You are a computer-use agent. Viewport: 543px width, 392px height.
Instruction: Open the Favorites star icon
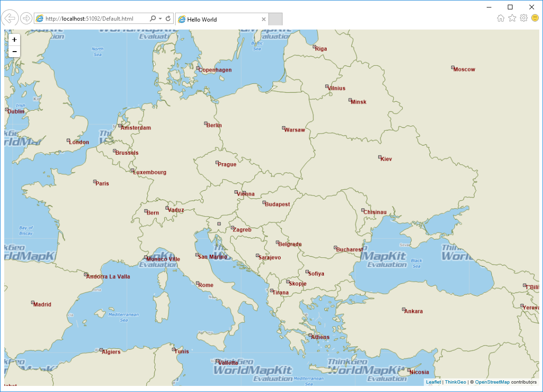[x=512, y=18]
